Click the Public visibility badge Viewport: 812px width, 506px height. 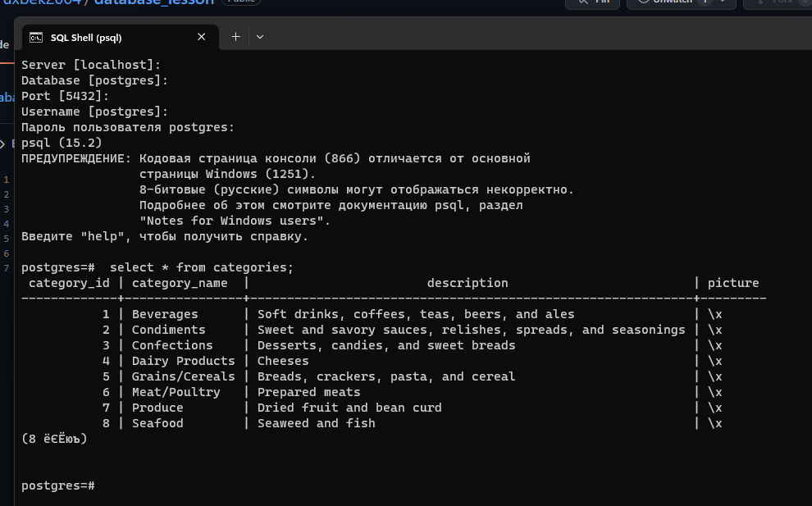tap(241, 2)
